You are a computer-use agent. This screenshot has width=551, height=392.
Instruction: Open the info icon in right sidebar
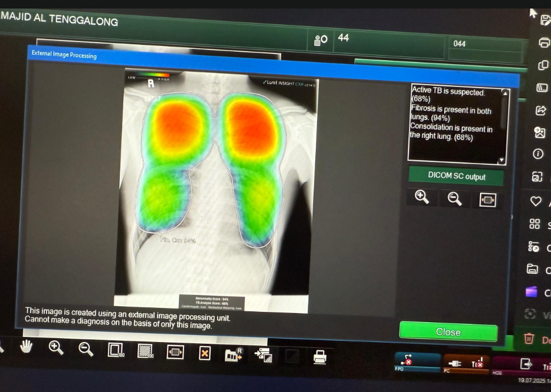[538, 155]
